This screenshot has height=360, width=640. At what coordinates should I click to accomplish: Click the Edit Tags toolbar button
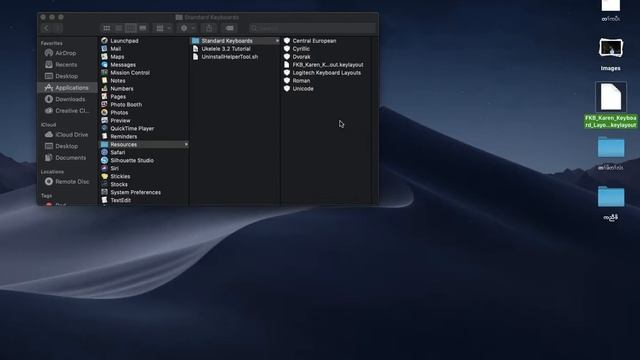230,28
